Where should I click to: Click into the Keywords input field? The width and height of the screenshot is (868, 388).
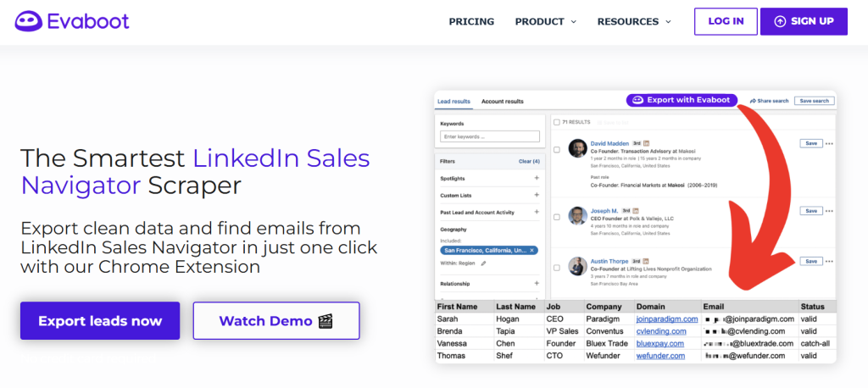click(490, 136)
